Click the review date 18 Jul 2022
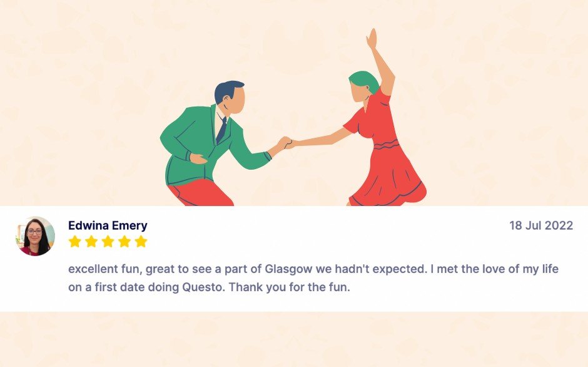This screenshot has width=588, height=367. [x=541, y=225]
